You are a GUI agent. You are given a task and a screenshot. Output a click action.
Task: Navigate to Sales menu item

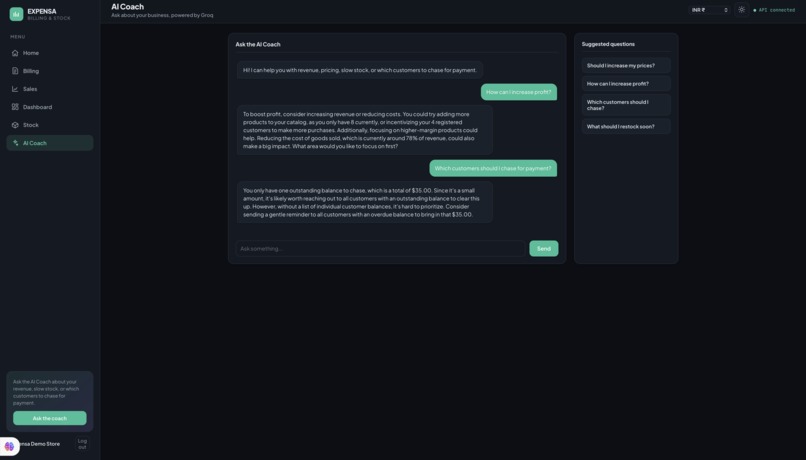tap(50, 89)
